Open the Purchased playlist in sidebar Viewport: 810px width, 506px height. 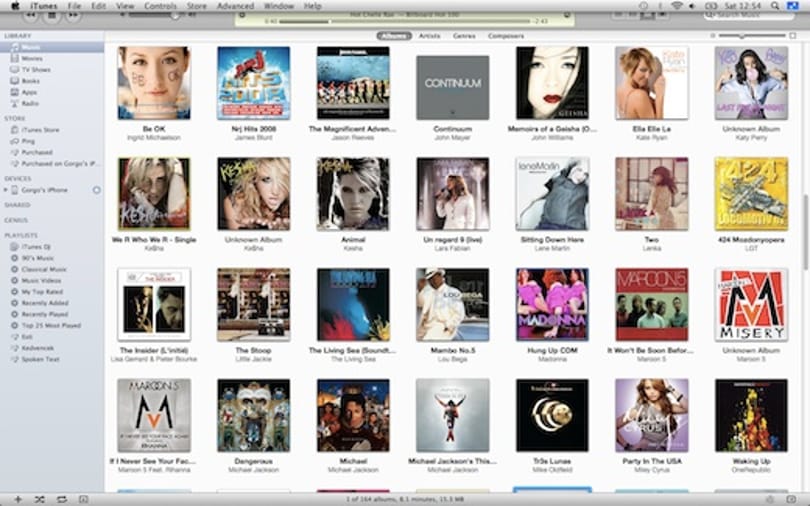(52, 152)
